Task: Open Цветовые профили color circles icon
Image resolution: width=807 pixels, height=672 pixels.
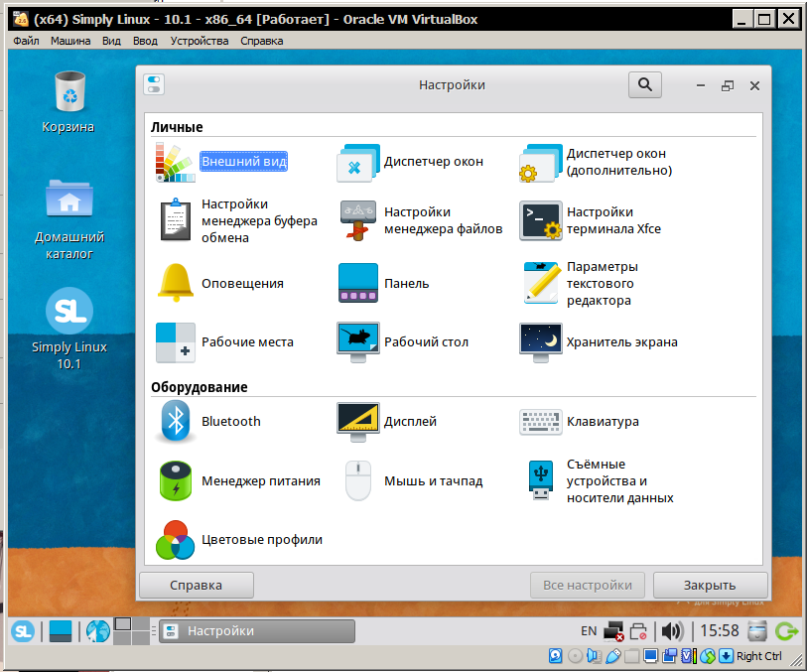Action: [176, 540]
